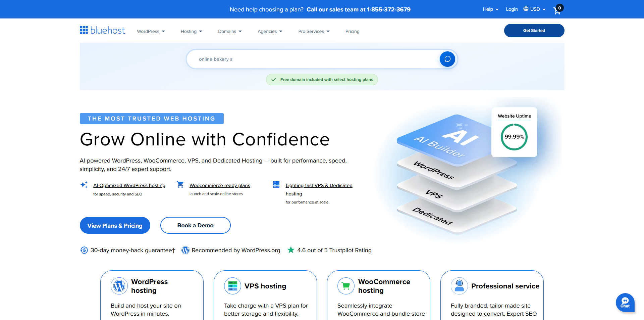Click the globe icon near USD
Viewport: 644px width, 320px height.
coord(525,9)
